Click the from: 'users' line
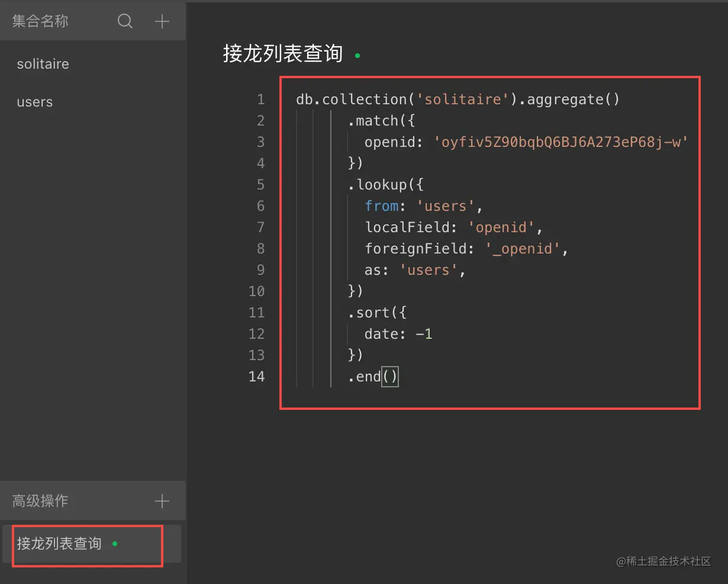This screenshot has height=584, width=728. pos(424,206)
